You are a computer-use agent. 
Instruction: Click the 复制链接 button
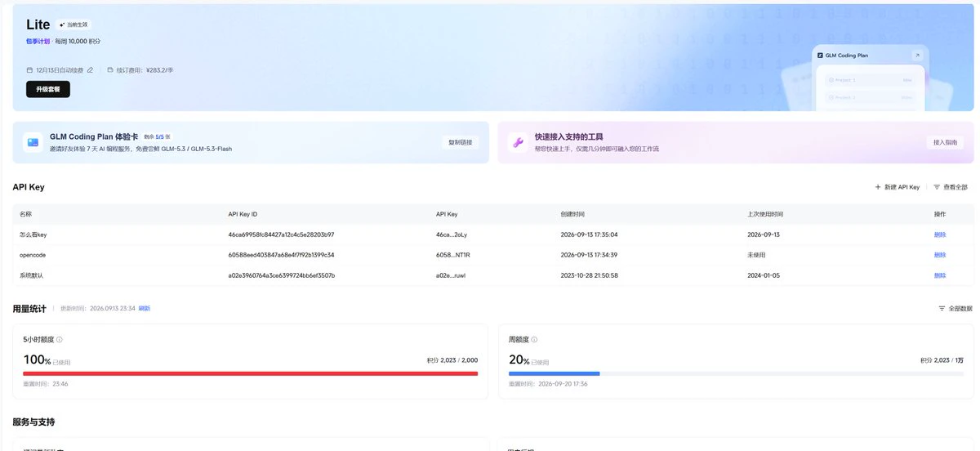tap(461, 142)
